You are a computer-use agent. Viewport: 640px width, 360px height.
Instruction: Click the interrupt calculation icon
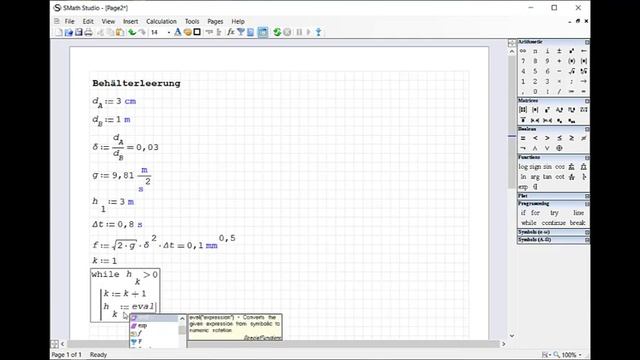[x=287, y=32]
